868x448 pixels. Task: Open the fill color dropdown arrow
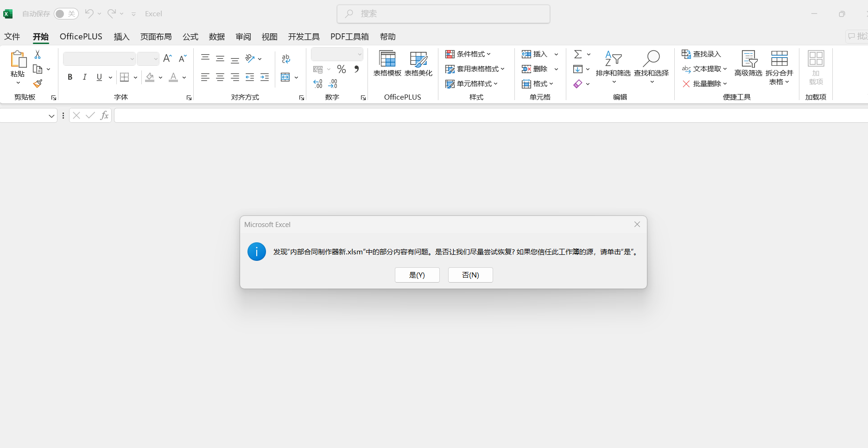160,77
